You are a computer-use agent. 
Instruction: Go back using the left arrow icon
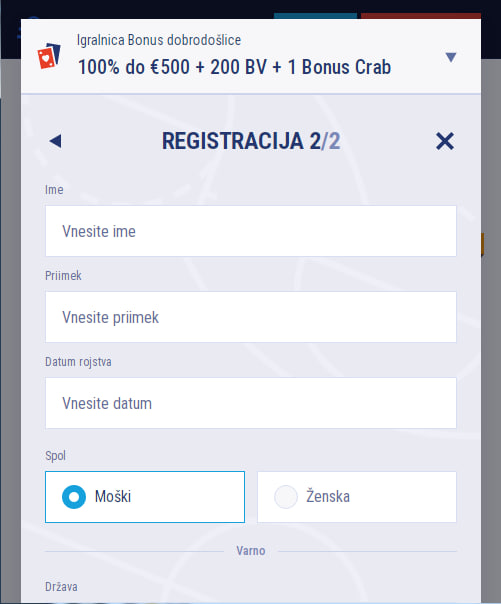click(55, 141)
